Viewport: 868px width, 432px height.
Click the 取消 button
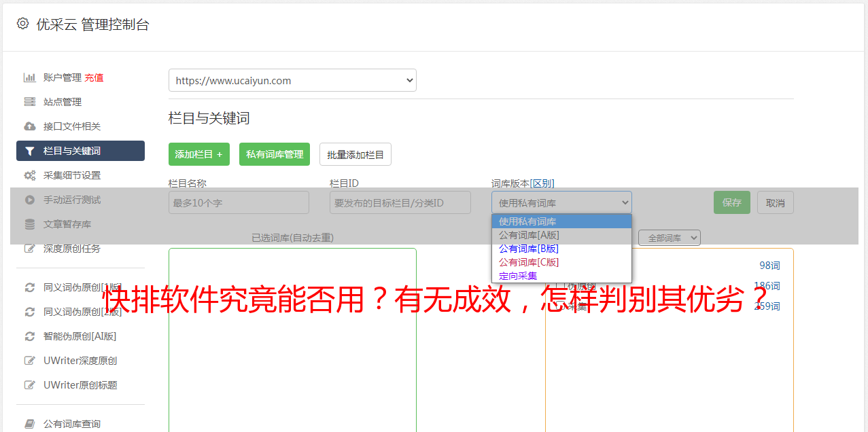tap(776, 202)
